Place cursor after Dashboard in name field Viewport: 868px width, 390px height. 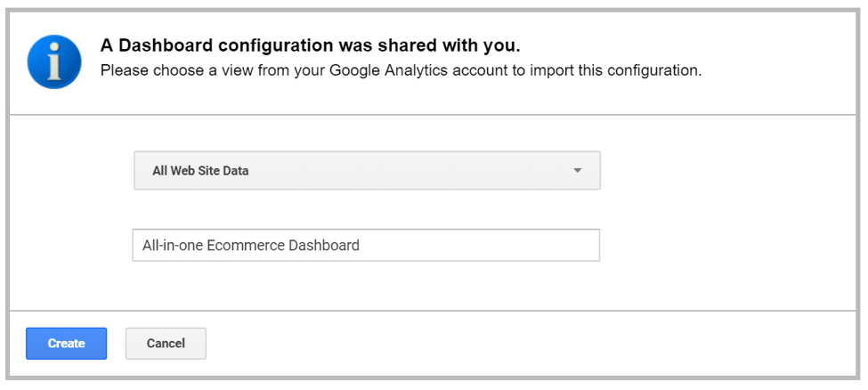[361, 246]
